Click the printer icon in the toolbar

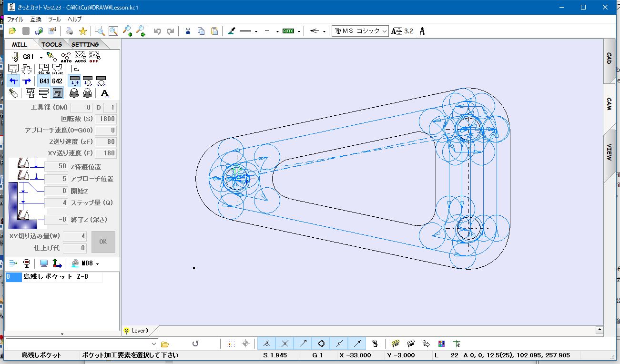pyautogui.click(x=70, y=31)
